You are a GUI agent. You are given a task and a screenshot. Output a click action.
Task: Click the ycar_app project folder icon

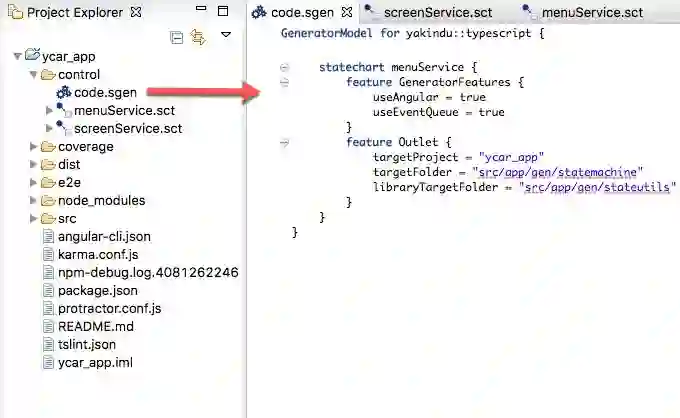pos(33,55)
